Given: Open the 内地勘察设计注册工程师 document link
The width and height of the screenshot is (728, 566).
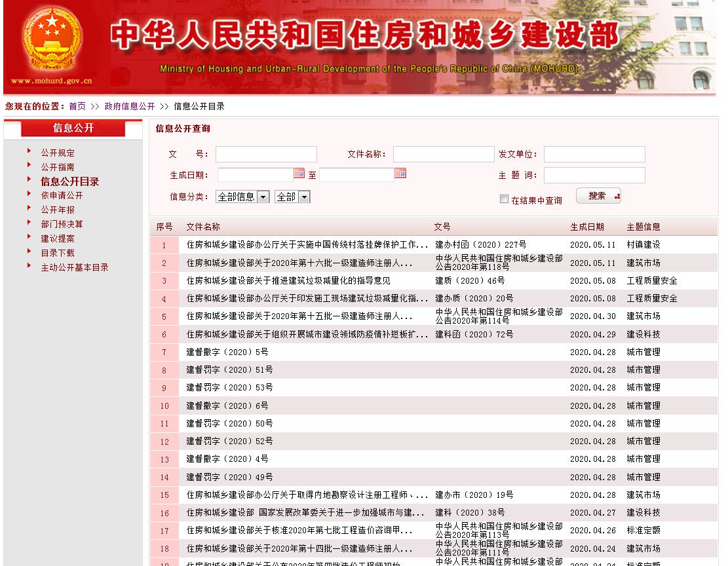Looking at the screenshot, I should click(x=307, y=495).
